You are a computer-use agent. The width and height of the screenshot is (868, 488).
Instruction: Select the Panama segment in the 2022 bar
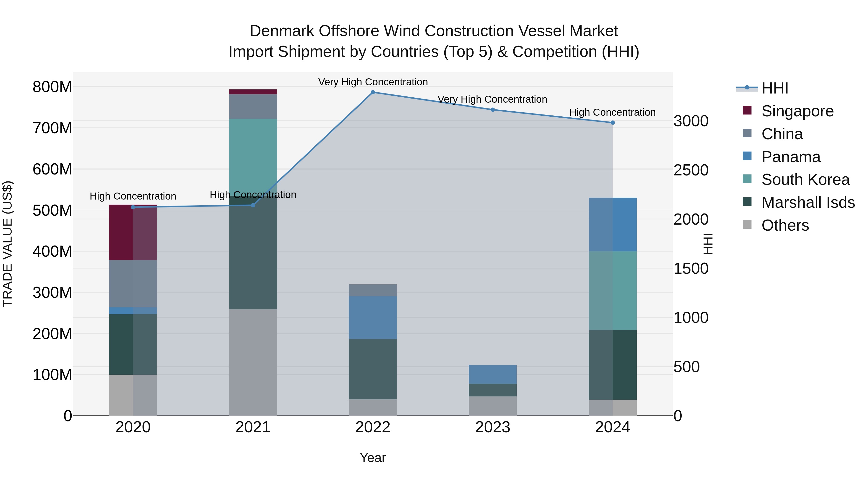pos(373,318)
